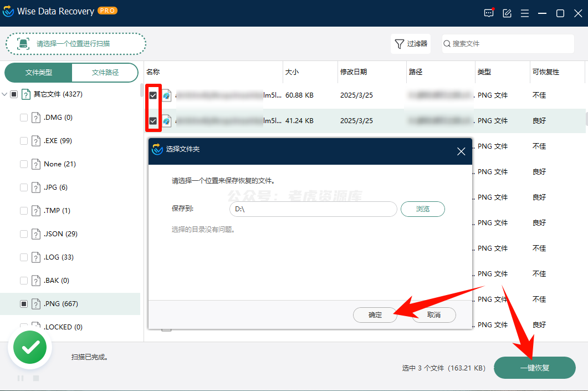Click the 60.88 KB size cell

click(299, 95)
